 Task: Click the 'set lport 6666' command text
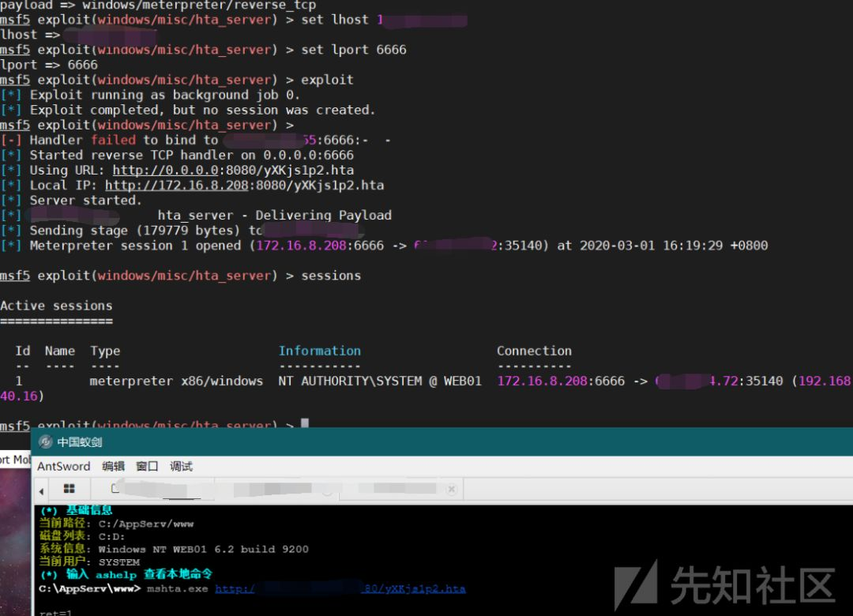[354, 50]
